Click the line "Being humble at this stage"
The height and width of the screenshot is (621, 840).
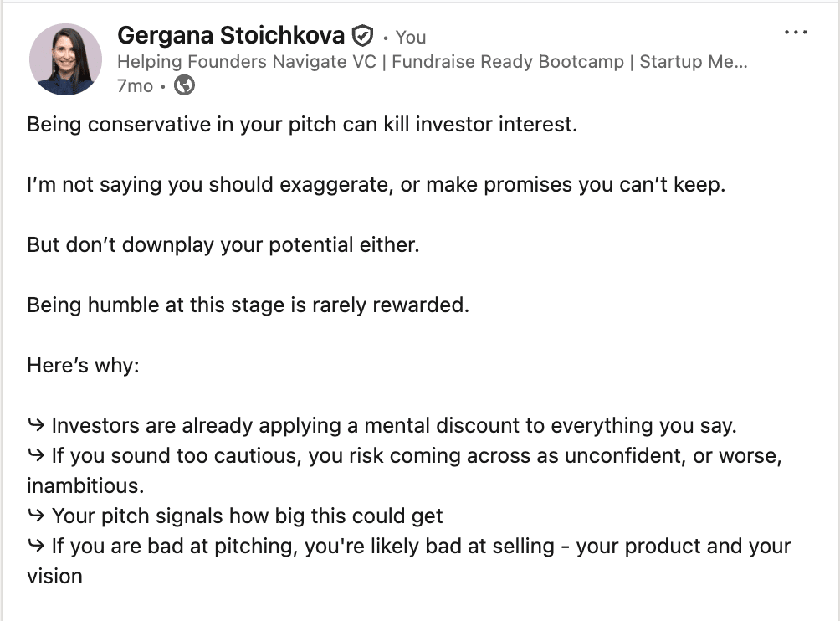tap(248, 305)
